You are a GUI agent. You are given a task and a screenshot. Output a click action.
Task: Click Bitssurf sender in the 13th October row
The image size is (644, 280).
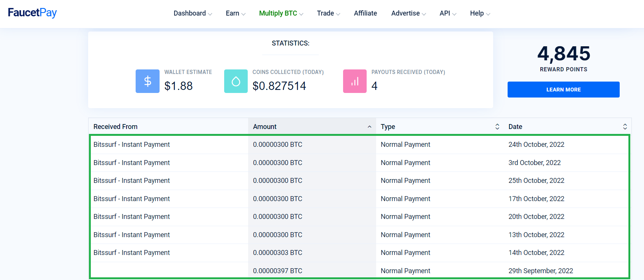click(131, 235)
